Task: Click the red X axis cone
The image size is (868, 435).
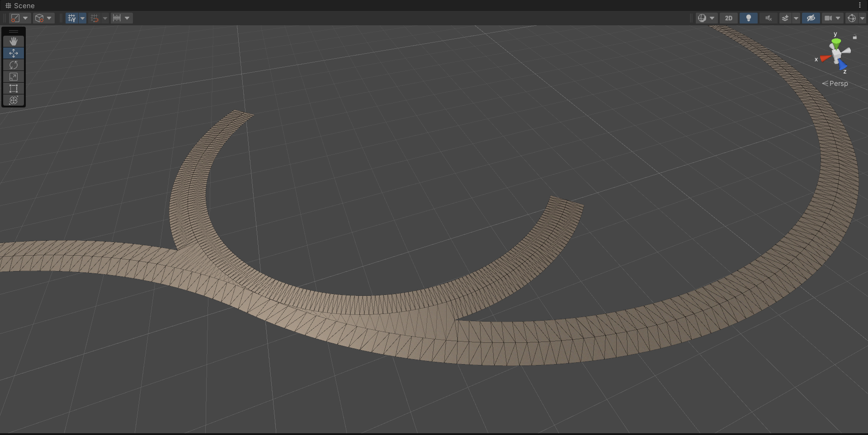Action: point(825,58)
